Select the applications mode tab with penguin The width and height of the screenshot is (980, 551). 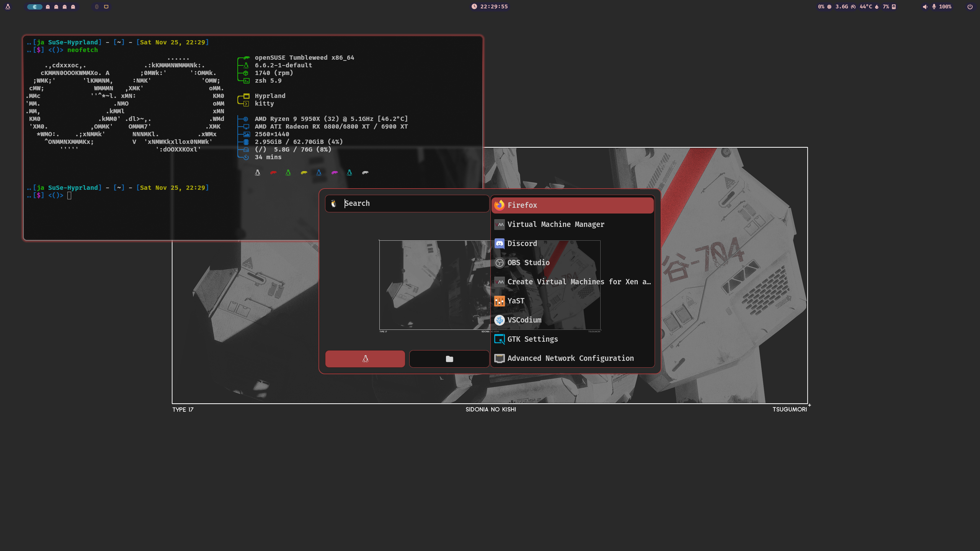click(x=365, y=359)
